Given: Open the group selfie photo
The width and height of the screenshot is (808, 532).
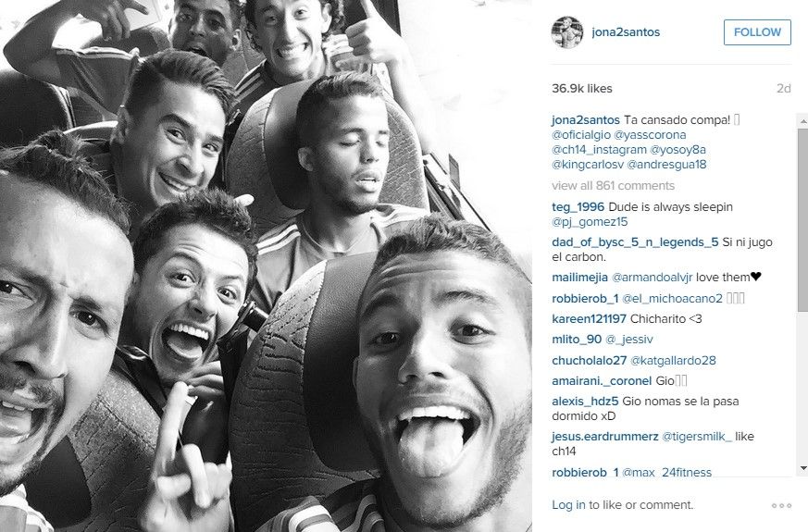Looking at the screenshot, I should [x=266, y=266].
